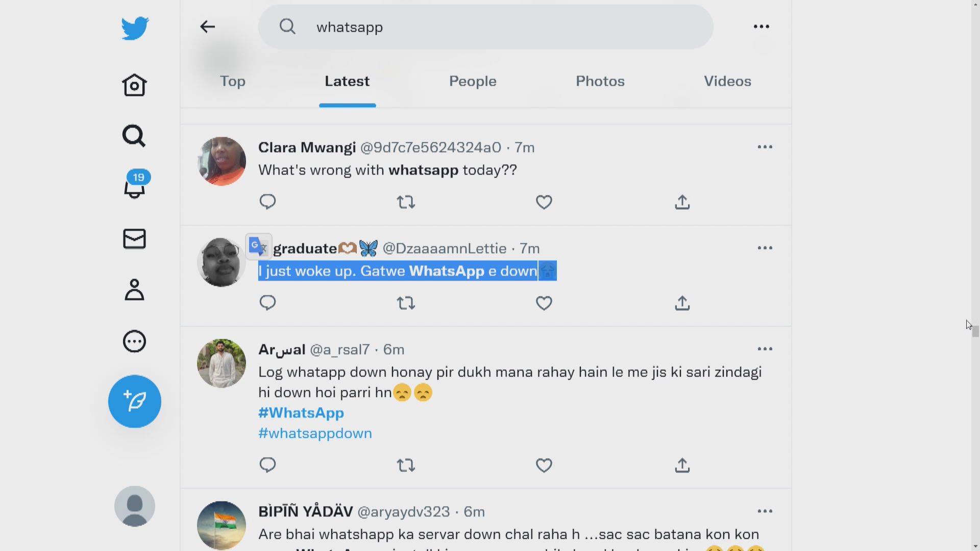Screen dimensions: 980x551
Task: Click back arrow to previous screen
Action: [207, 26]
